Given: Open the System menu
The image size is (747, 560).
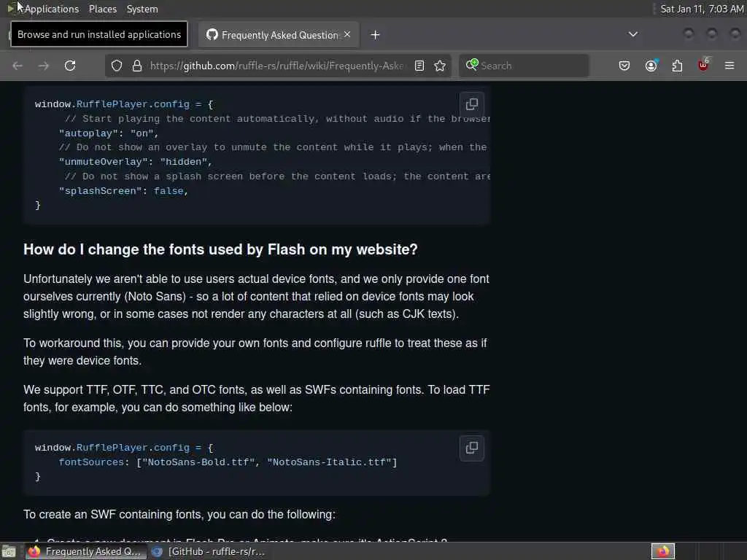Looking at the screenshot, I should (142, 9).
